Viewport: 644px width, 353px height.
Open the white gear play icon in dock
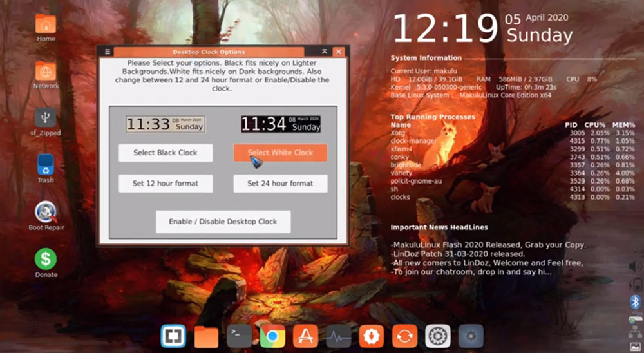tap(438, 336)
